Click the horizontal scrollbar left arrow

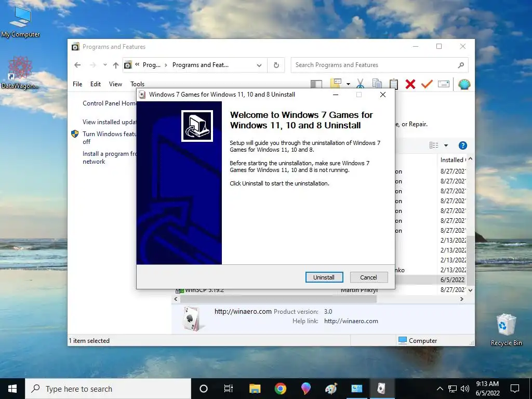click(176, 299)
